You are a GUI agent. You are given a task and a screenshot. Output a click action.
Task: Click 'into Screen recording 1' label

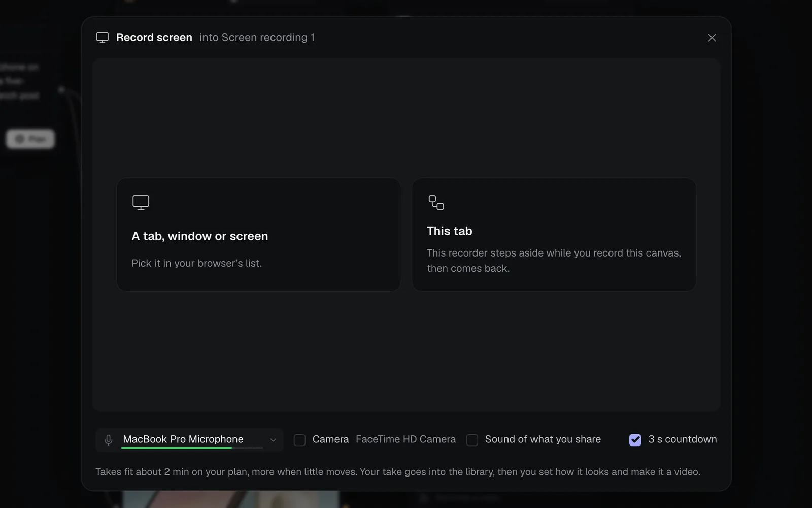(x=257, y=38)
